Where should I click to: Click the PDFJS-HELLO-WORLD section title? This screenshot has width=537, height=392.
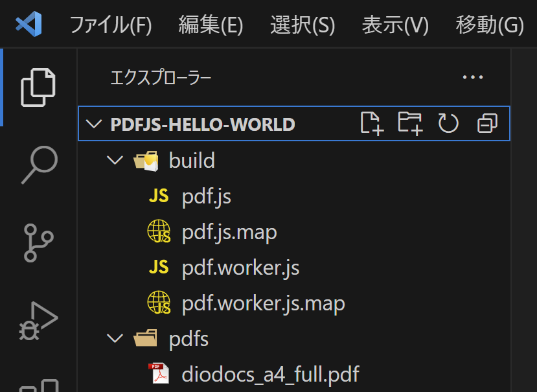tap(203, 124)
